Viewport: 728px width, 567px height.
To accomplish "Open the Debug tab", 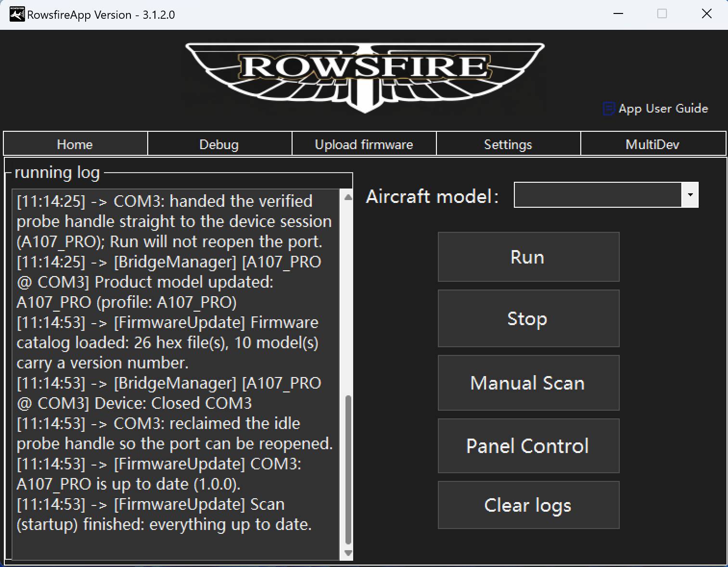I will coord(219,144).
